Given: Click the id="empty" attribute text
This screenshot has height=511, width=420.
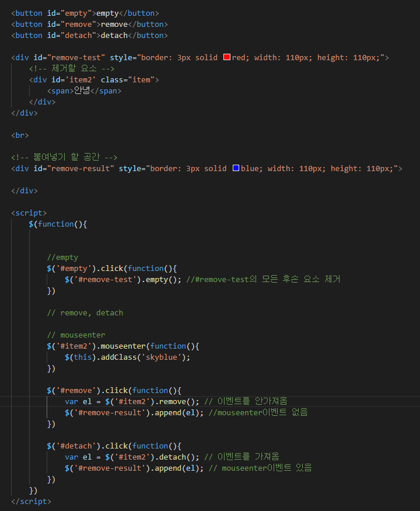Looking at the screenshot, I should point(69,13).
